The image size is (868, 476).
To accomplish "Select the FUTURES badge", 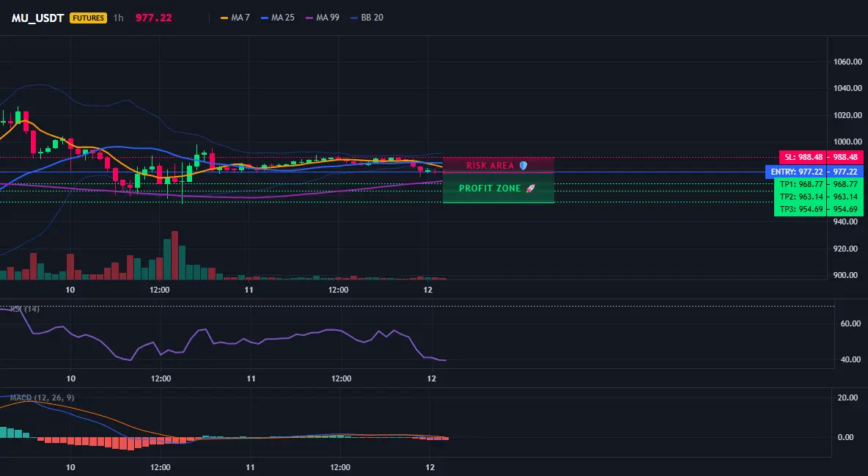I will coord(88,18).
